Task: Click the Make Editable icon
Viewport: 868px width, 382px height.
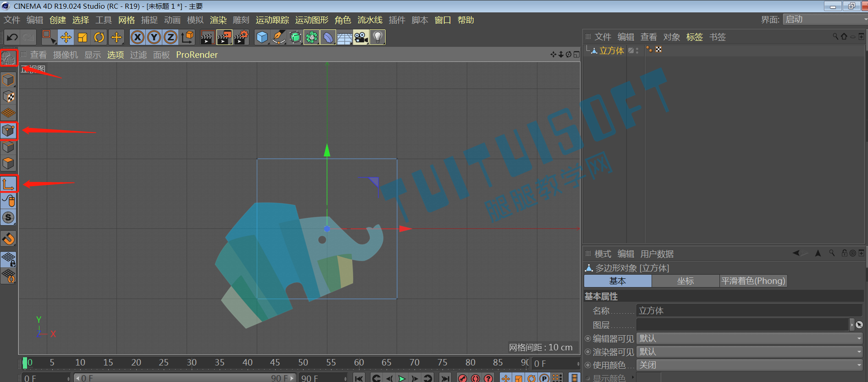Action: tap(9, 58)
